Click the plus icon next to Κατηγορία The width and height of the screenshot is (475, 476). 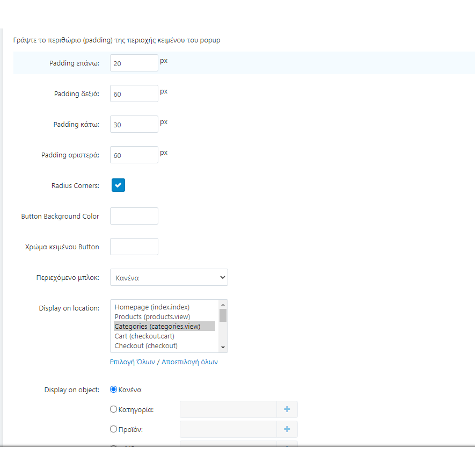coord(287,409)
